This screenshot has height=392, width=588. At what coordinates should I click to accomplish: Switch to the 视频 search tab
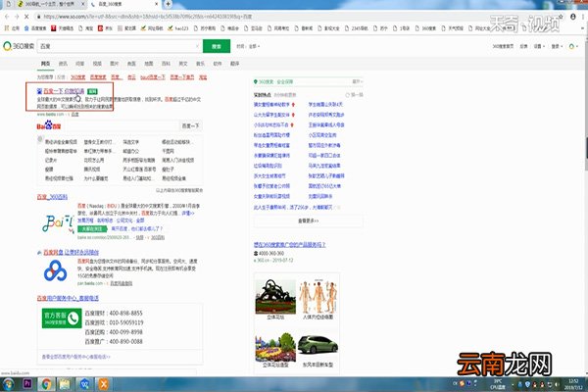(x=97, y=64)
